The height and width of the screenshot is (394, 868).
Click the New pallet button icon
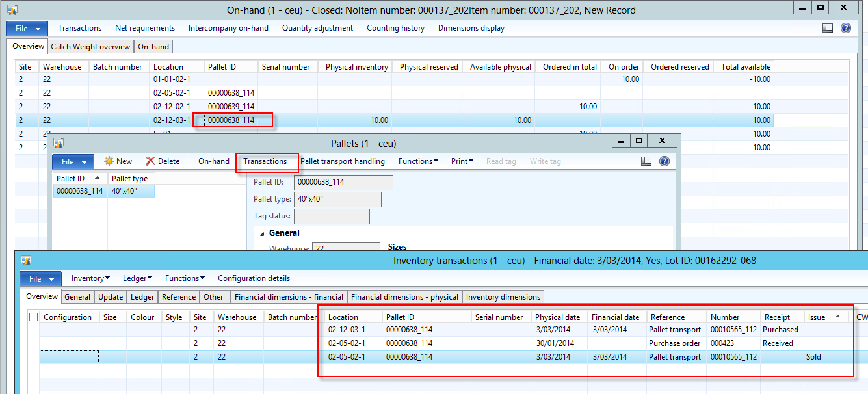[x=109, y=161]
